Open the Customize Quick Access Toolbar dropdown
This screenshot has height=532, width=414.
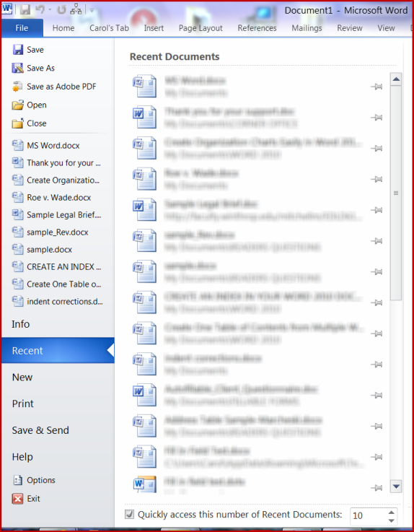pos(92,10)
